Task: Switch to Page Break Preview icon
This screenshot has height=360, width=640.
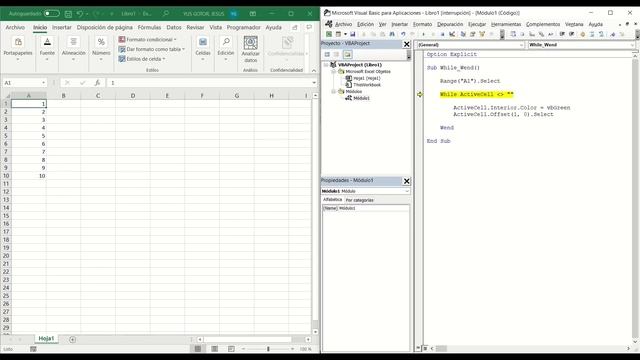Action: pos(231,349)
